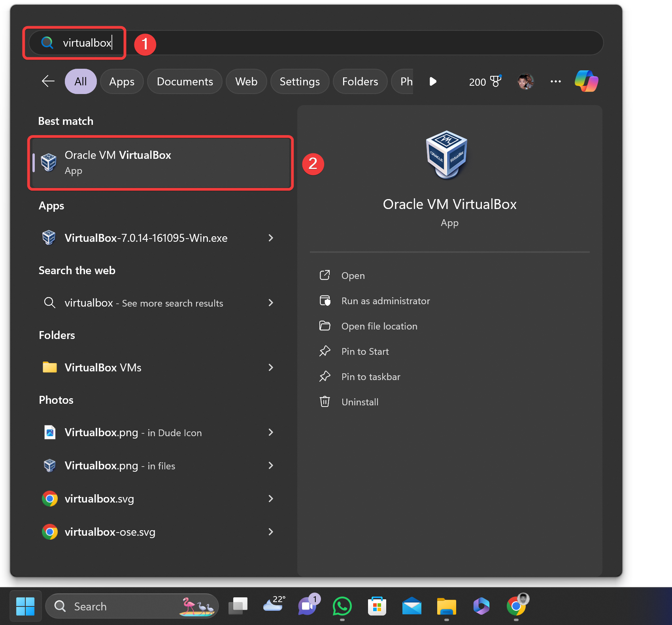
Task: Click the taskbar Search box
Action: pos(132,606)
